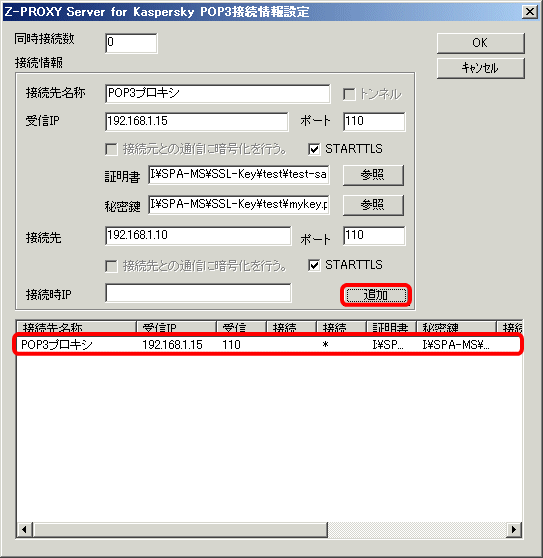Click the 追加 button

[x=376, y=295]
